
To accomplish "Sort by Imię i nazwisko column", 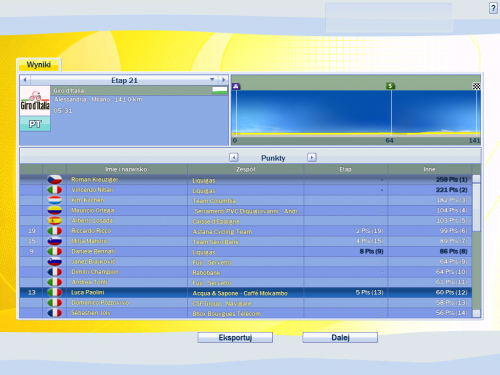I will tap(127, 169).
